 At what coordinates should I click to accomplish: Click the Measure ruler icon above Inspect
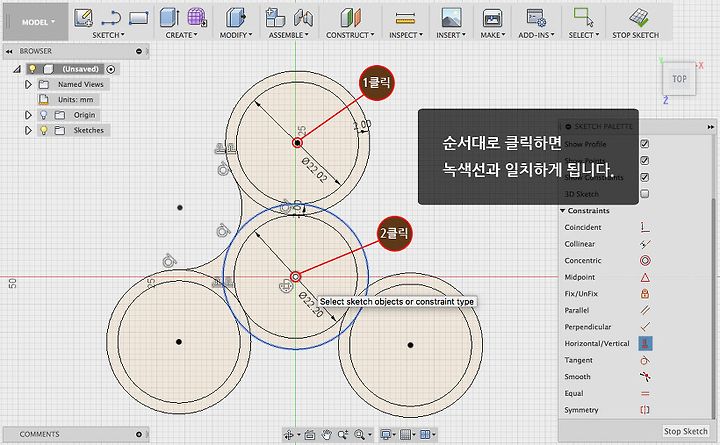(405, 18)
